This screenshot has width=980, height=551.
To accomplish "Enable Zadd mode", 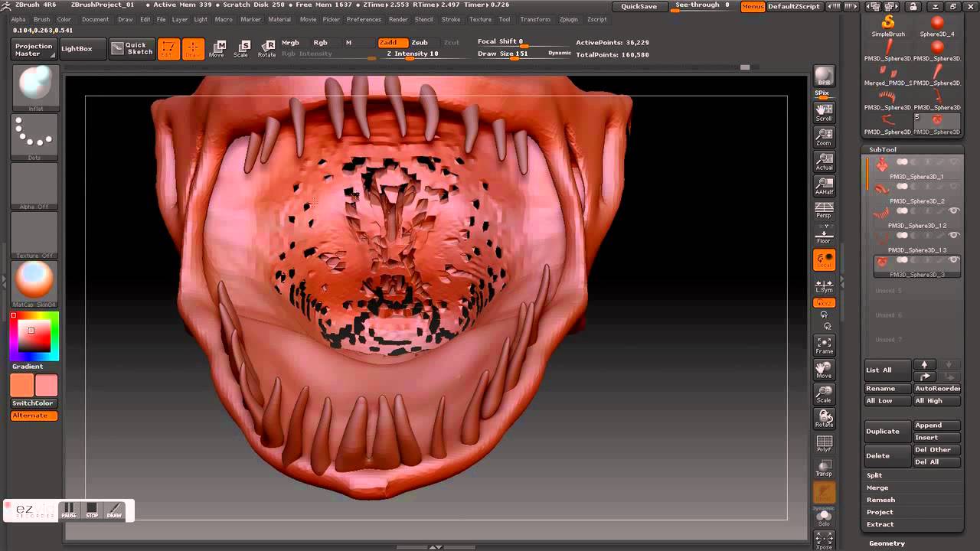I will [392, 42].
